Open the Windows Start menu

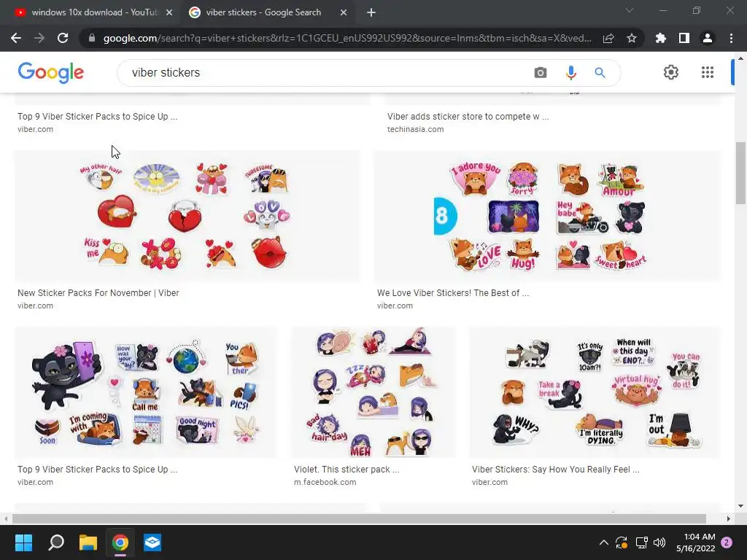click(x=23, y=542)
